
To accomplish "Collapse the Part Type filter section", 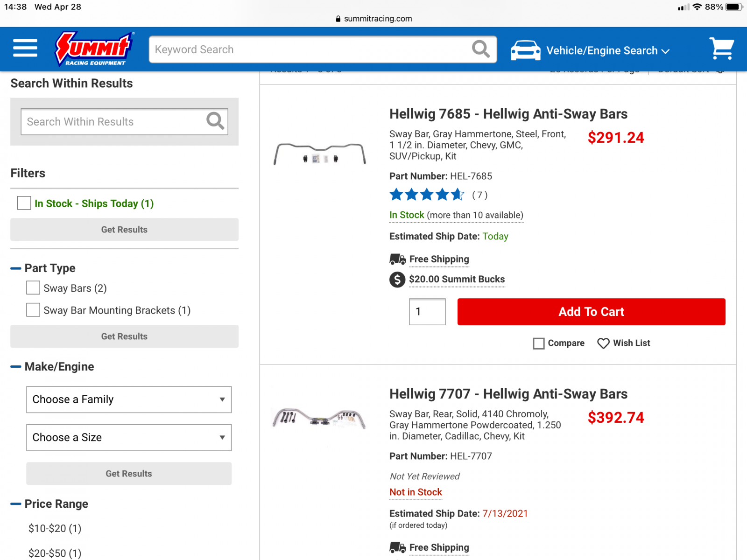I will [x=16, y=268].
